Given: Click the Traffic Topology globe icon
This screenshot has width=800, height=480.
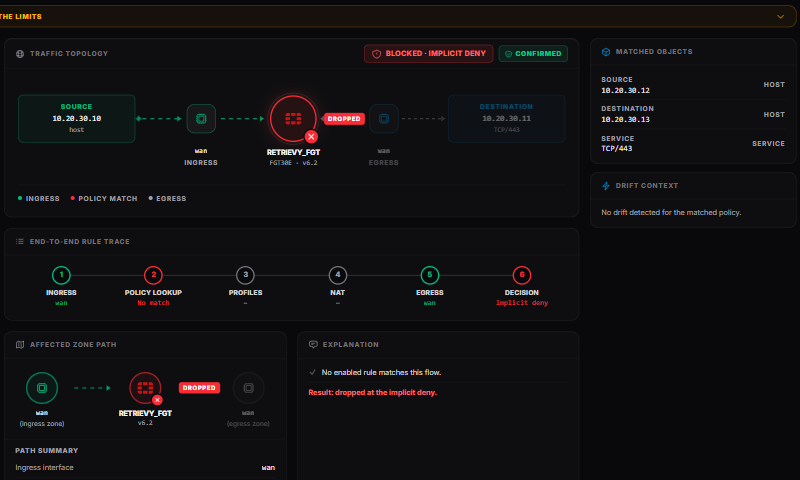Looking at the screenshot, I should [x=20, y=54].
